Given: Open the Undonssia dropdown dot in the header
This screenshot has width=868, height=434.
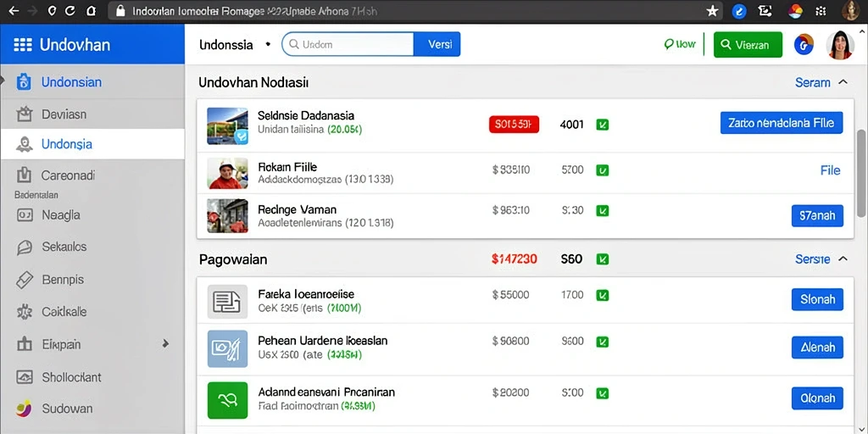Looking at the screenshot, I should click(x=268, y=44).
